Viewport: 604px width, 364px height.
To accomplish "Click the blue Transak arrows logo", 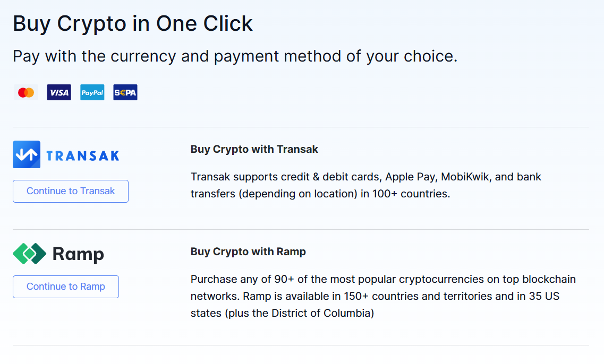I will coord(27,154).
